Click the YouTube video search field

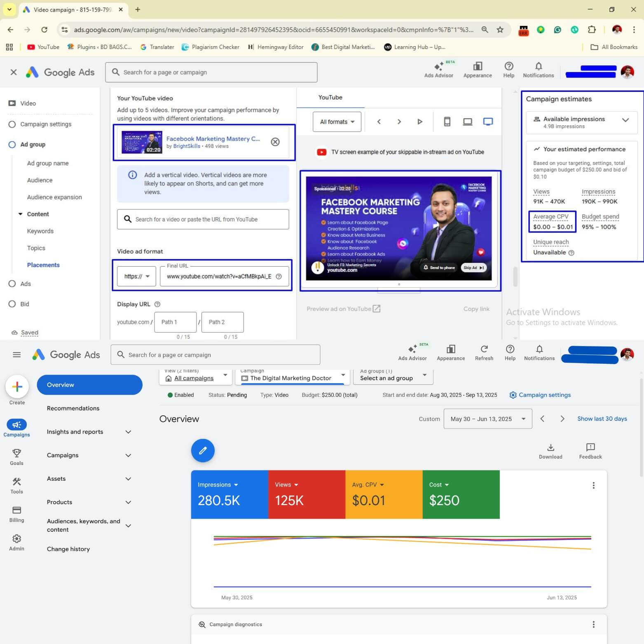pos(203,219)
